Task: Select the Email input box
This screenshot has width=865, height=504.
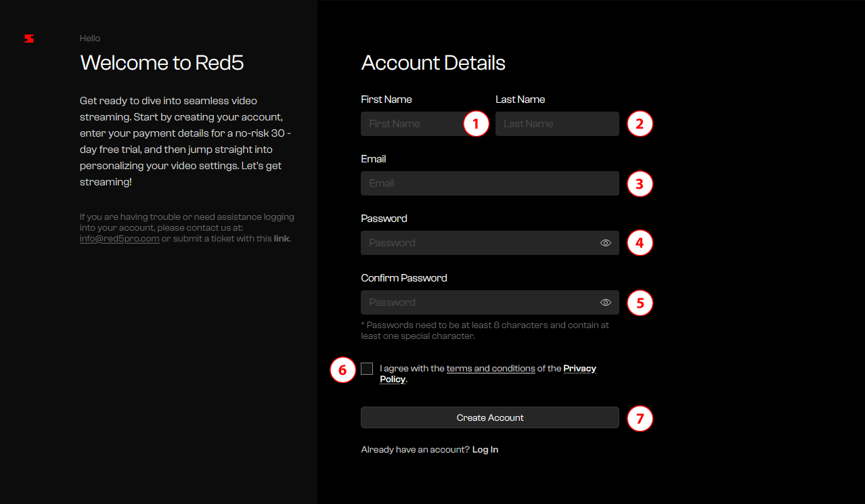Action: pos(490,183)
